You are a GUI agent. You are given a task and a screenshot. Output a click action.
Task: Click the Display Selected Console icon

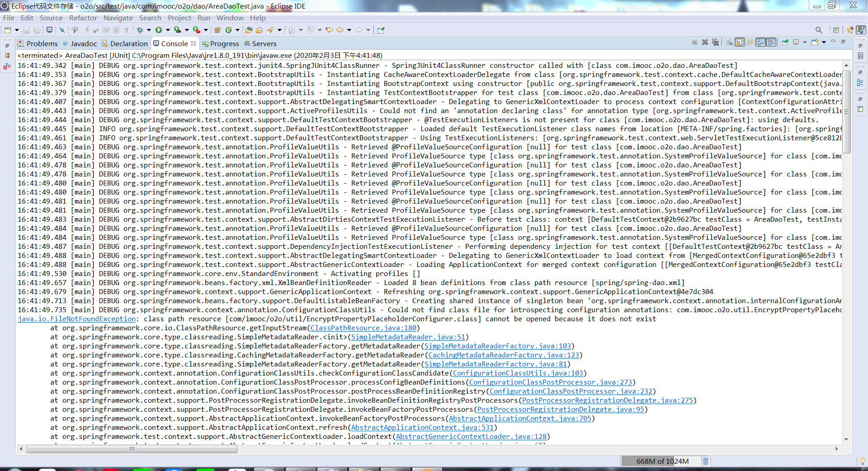[x=796, y=42]
